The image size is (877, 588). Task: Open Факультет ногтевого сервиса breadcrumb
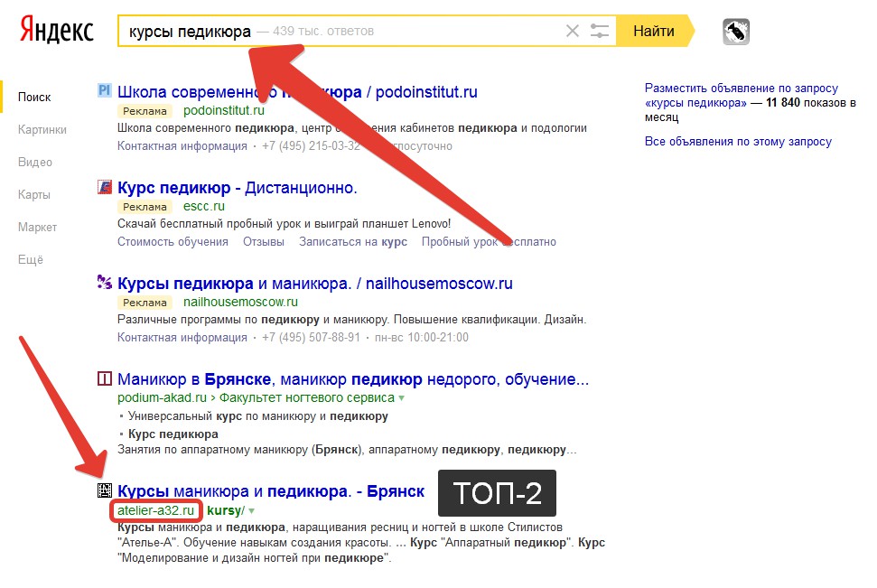306,397
